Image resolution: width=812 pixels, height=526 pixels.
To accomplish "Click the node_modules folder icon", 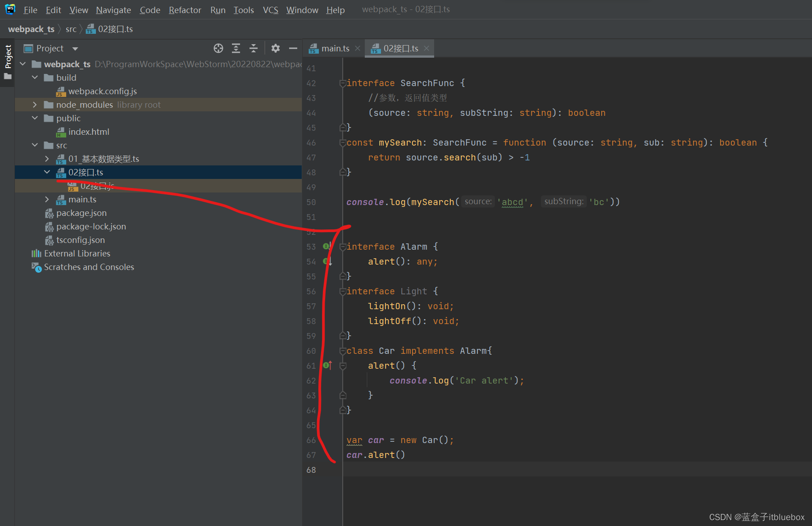I will pyautogui.click(x=49, y=105).
